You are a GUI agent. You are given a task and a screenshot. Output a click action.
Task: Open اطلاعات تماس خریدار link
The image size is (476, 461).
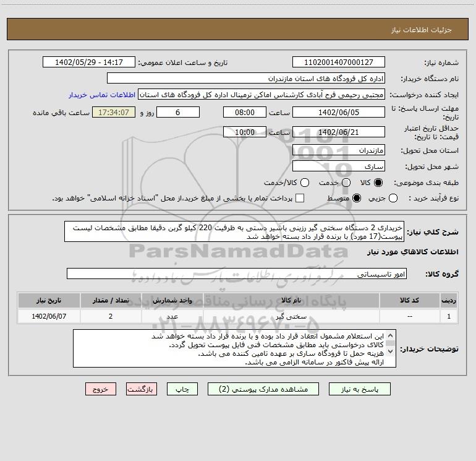tap(102, 95)
